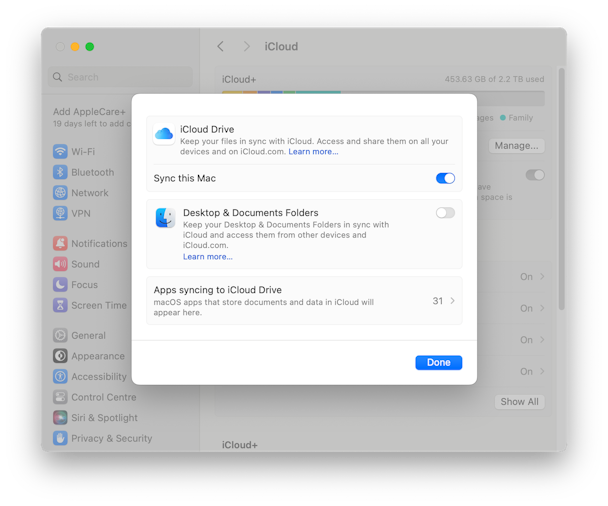Select Privacy & Security label in sidebar
Image resolution: width=608 pixels, height=506 pixels.
[112, 439]
